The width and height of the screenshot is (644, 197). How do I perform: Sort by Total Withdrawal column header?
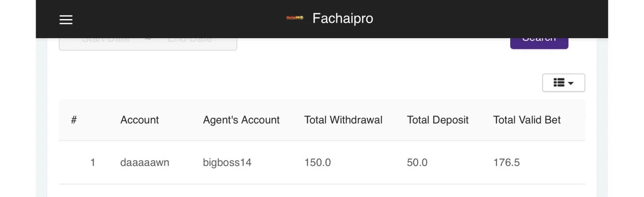[x=343, y=120]
